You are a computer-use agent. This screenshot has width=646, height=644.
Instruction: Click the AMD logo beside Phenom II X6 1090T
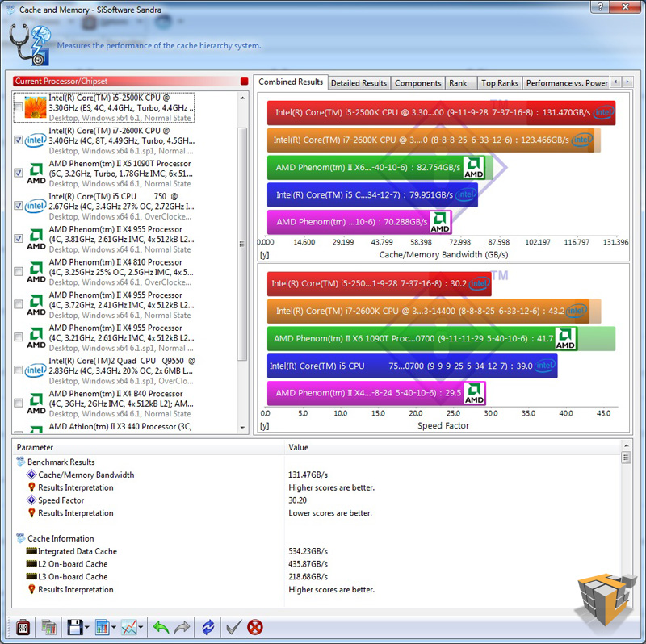(x=36, y=174)
